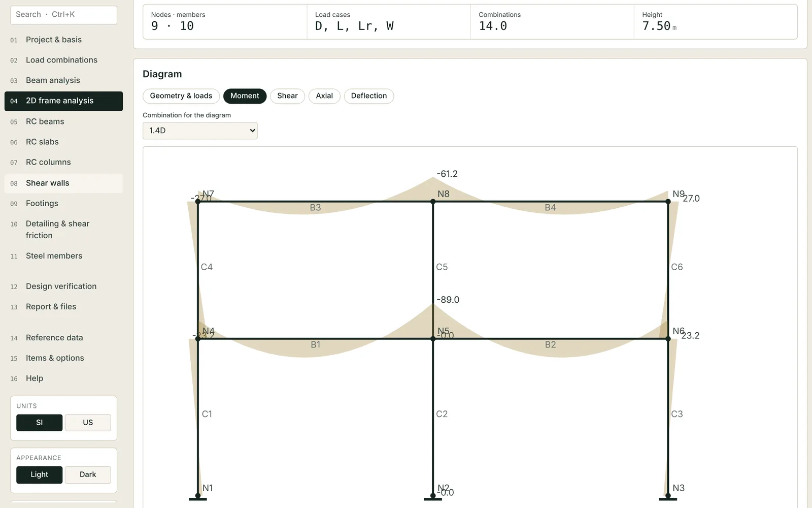Click the 23.2 moment value at N6
812x508 pixels.
(x=690, y=336)
